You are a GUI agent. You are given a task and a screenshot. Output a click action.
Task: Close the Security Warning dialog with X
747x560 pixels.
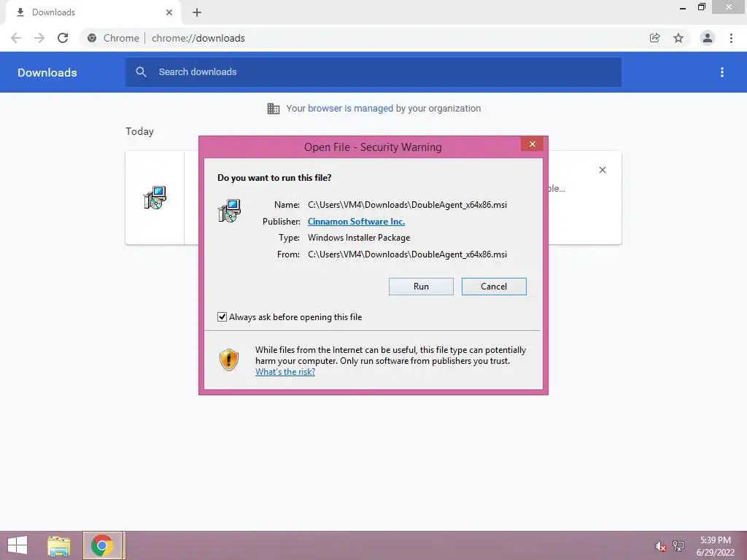(x=532, y=144)
